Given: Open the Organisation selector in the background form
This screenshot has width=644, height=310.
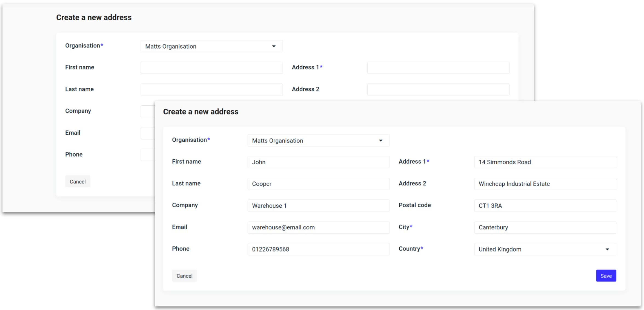Looking at the screenshot, I should coord(211,46).
